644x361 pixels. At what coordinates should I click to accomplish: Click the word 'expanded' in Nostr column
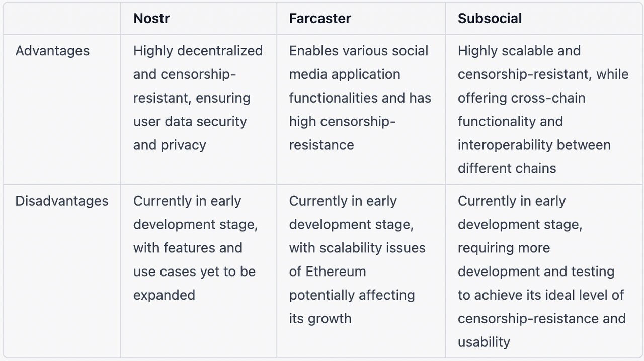(164, 295)
